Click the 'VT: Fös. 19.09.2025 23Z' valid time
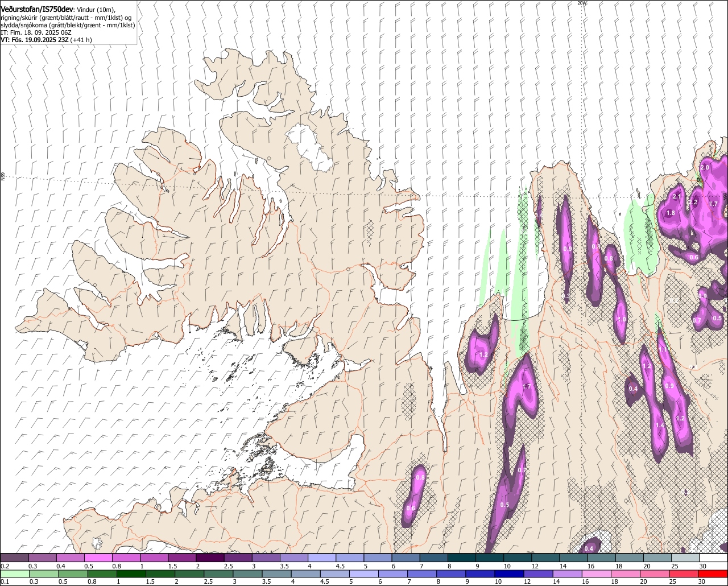Viewport: 728px width, 586px height. [35, 40]
